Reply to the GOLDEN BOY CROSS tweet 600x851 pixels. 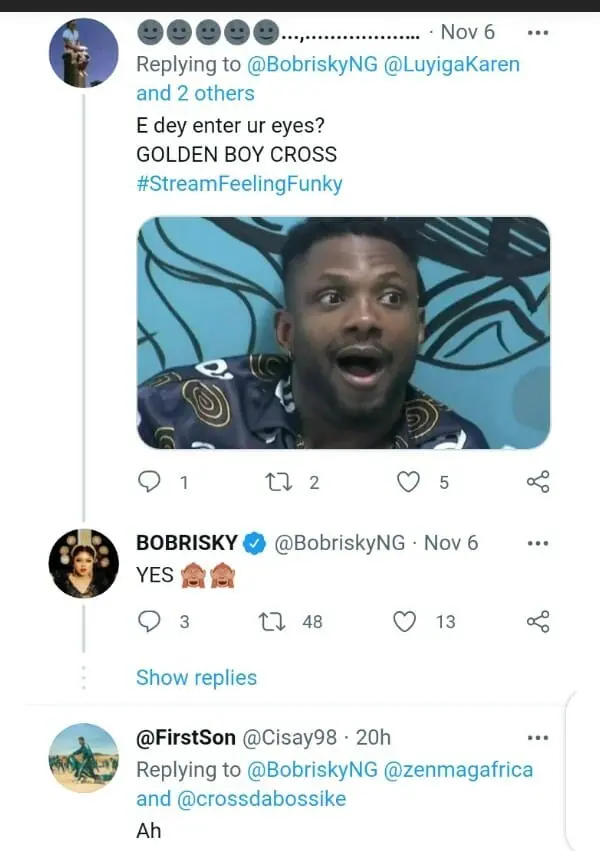150,483
